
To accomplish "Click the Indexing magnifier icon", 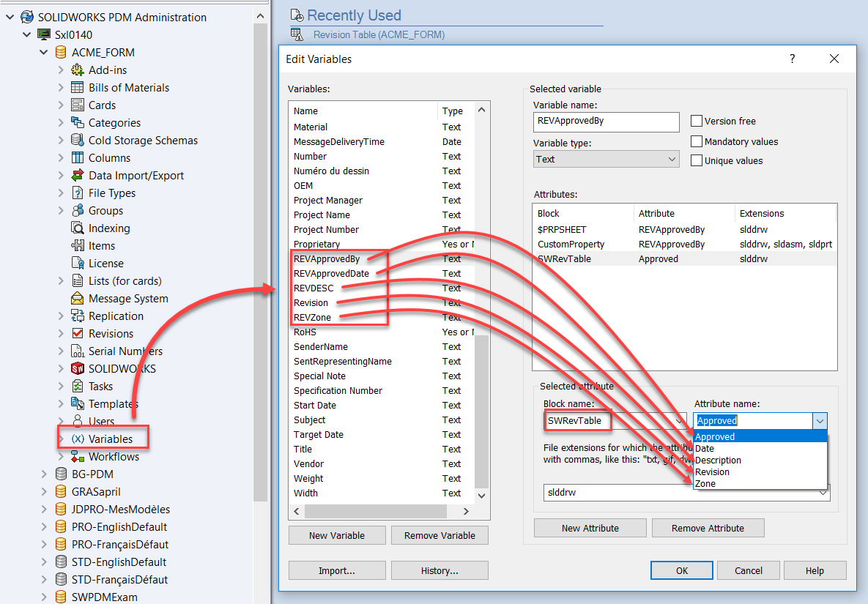I will (78, 228).
